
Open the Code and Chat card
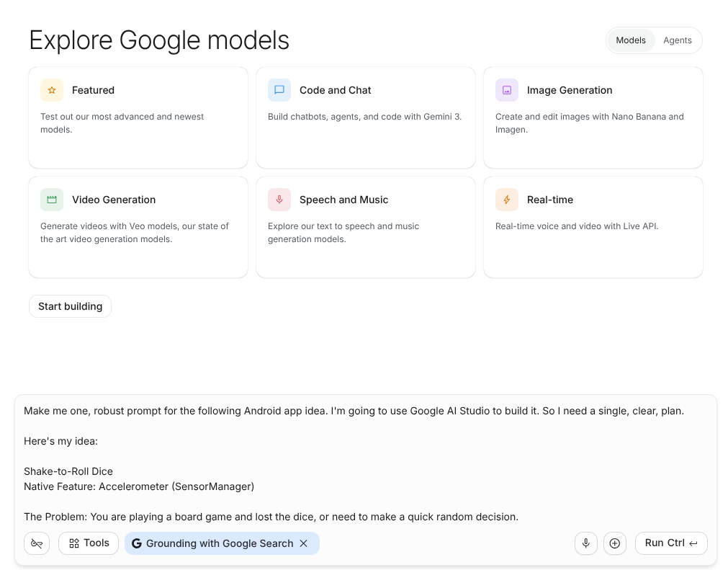366,117
